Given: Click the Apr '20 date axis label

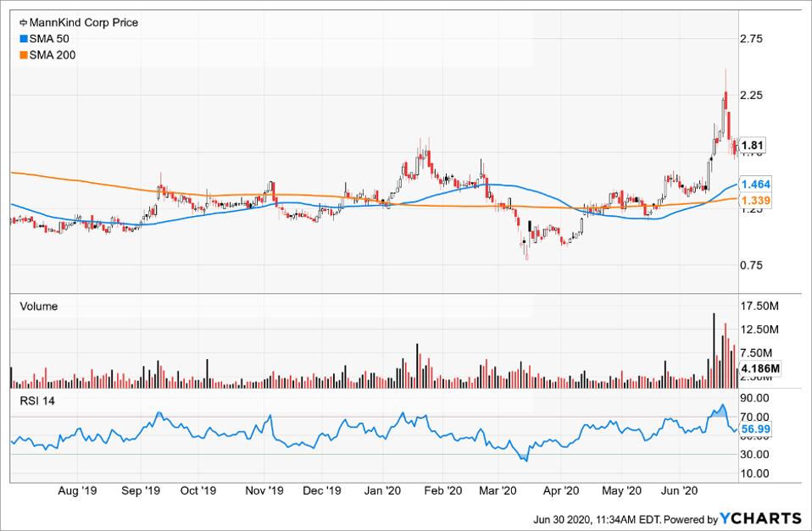Looking at the screenshot, I should (561, 490).
